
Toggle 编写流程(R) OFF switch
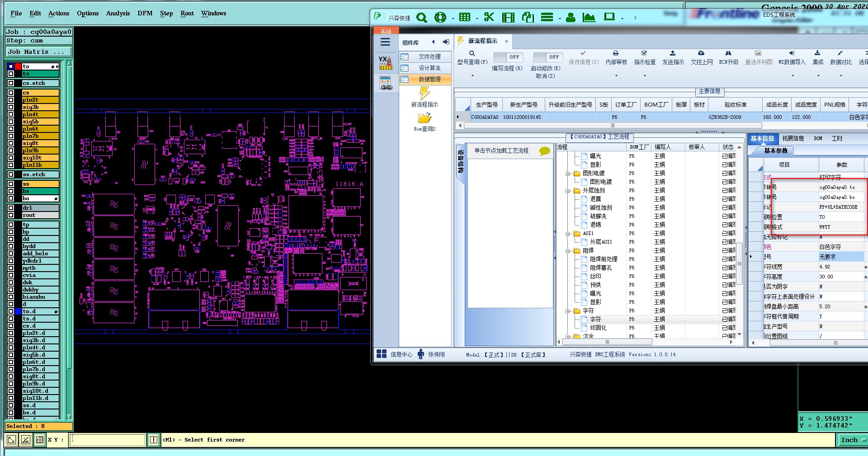[x=508, y=57]
